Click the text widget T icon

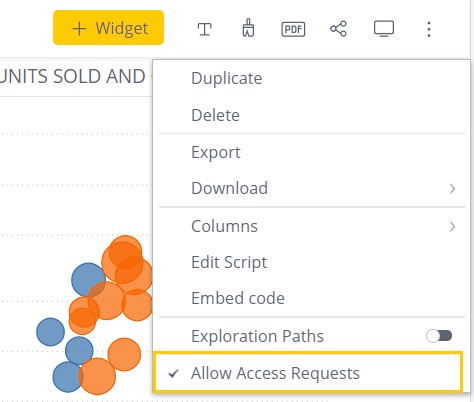click(204, 29)
